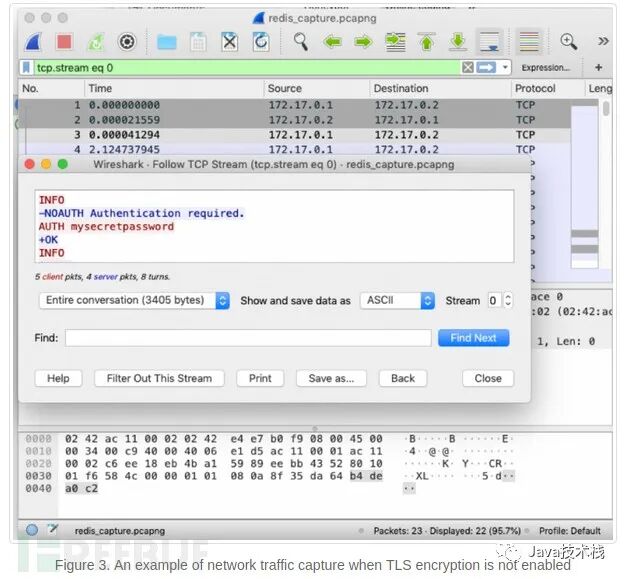
Task: Click the expert info circle icon
Action: tap(32, 530)
